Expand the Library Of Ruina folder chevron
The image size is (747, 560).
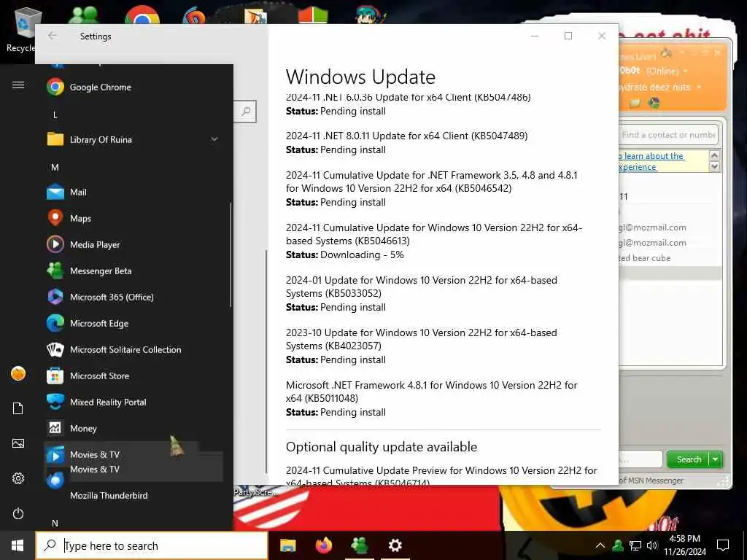pyautogui.click(x=214, y=139)
